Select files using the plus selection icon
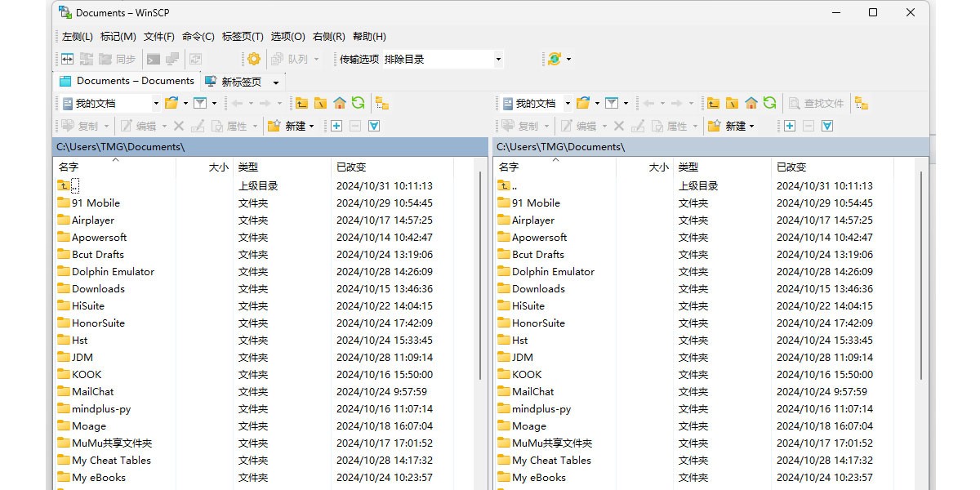 click(336, 125)
